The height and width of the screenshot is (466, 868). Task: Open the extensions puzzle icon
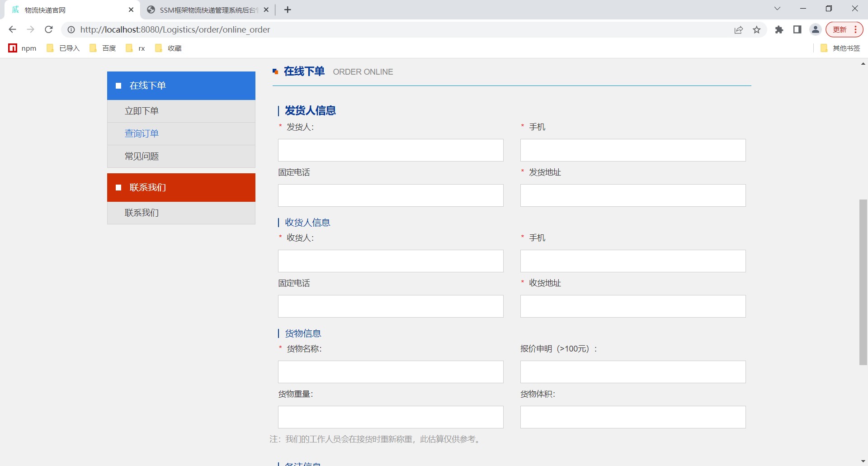point(779,30)
